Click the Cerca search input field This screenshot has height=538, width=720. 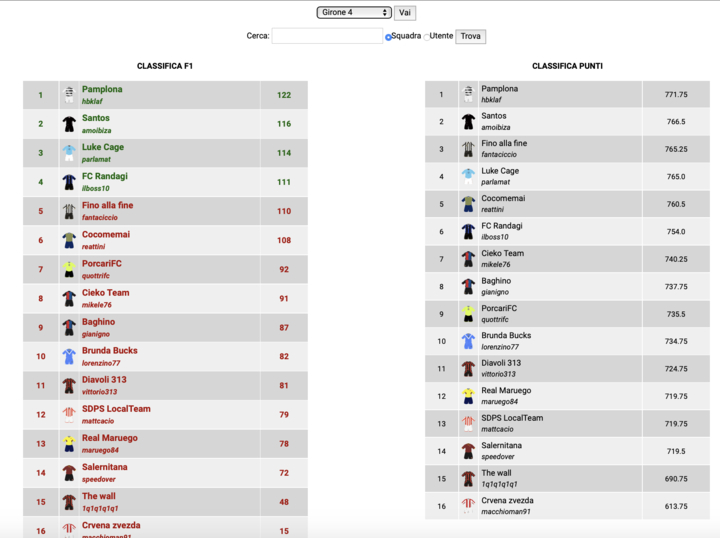coord(327,36)
